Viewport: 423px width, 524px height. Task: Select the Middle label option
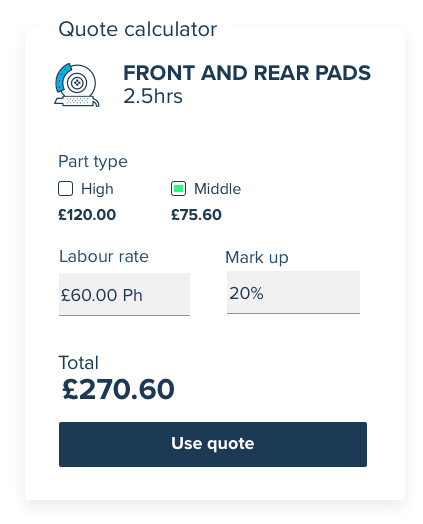pos(218,189)
